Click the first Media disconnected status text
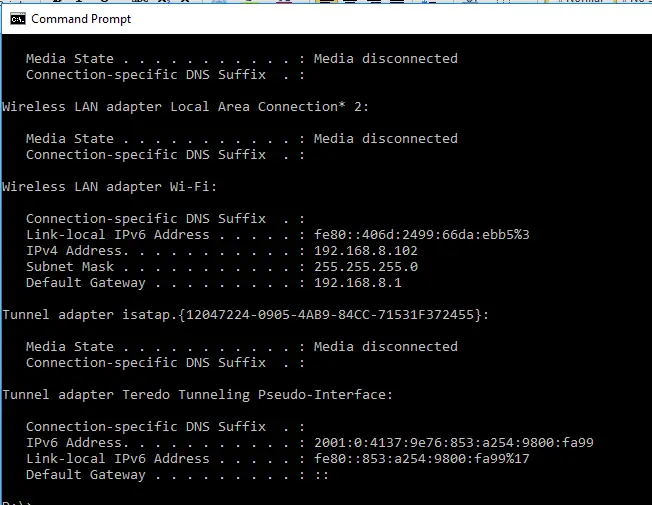Screen dimensions: 652x505 (x=385, y=59)
